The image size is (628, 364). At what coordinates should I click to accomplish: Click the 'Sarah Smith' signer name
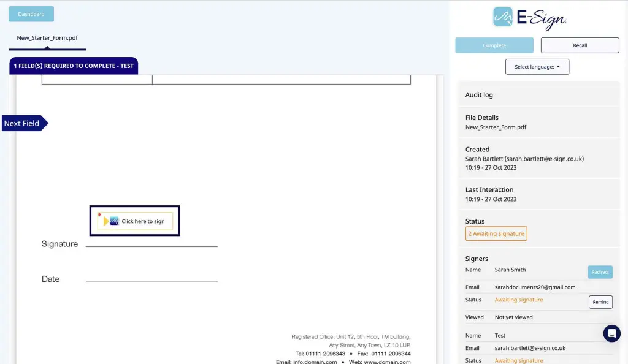510,270
